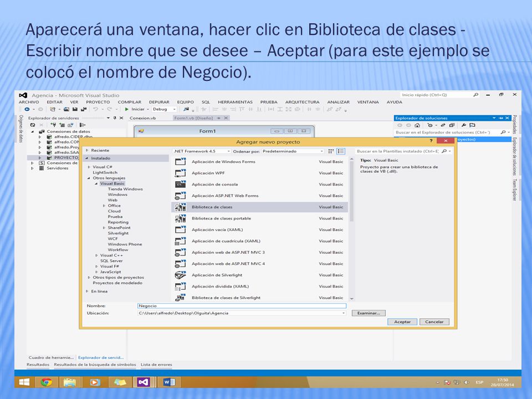Click the Examinar... button

(x=369, y=313)
